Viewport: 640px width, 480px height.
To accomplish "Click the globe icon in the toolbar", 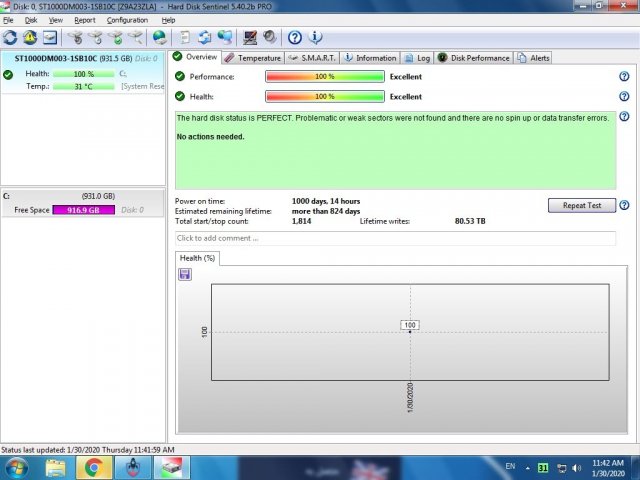I will pyautogui.click(x=160, y=38).
